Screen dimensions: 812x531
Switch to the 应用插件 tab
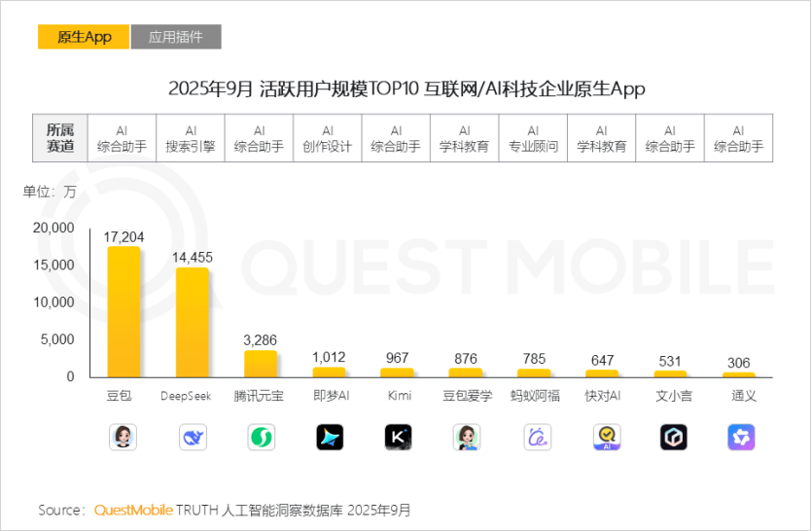coord(176,37)
